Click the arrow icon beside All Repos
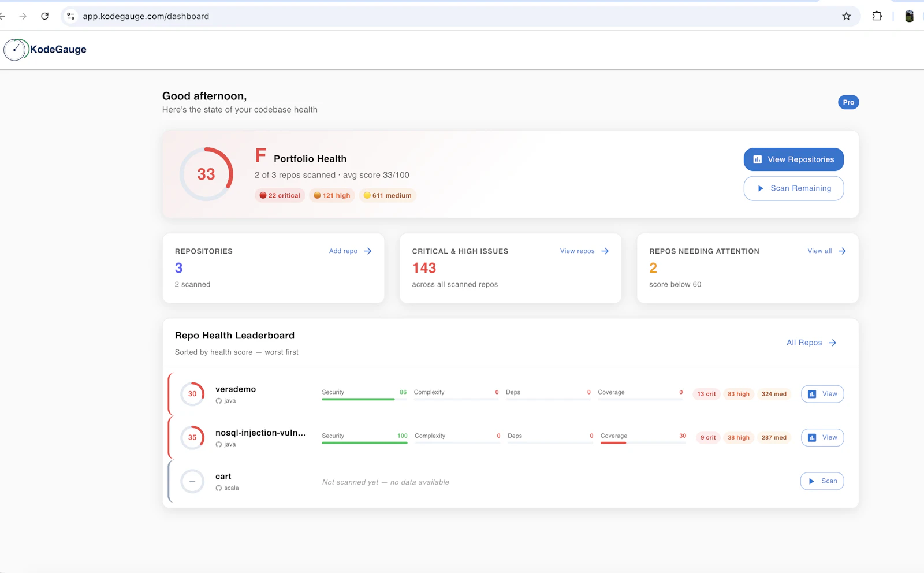This screenshot has height=573, width=924. pos(833,343)
